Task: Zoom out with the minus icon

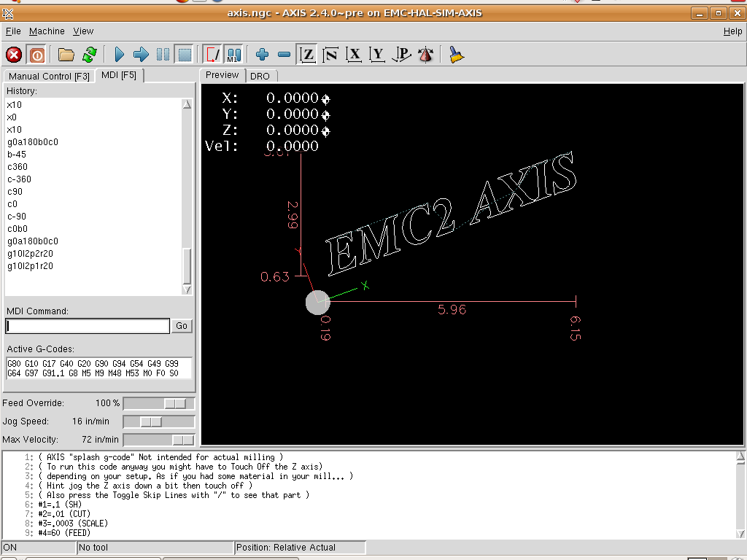Action: pyautogui.click(x=284, y=55)
